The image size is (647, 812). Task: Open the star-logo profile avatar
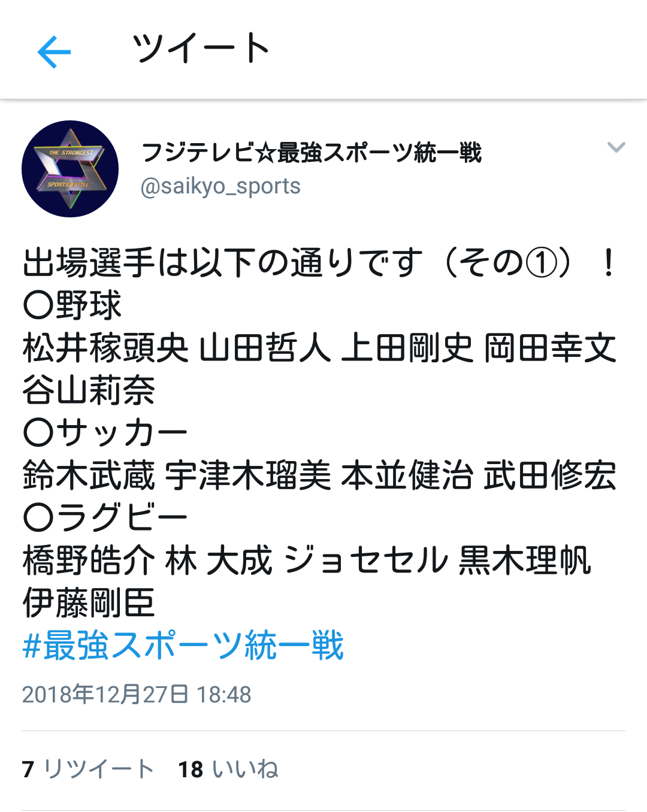point(70,169)
